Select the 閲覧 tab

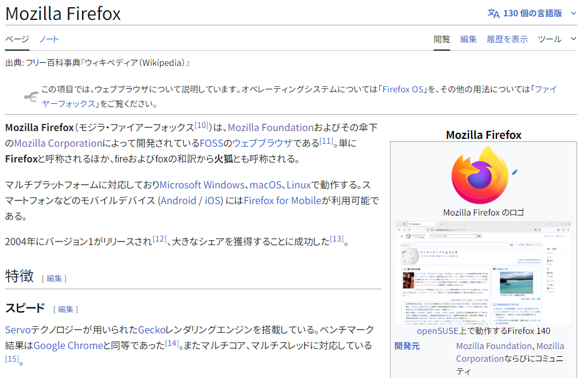pos(442,39)
